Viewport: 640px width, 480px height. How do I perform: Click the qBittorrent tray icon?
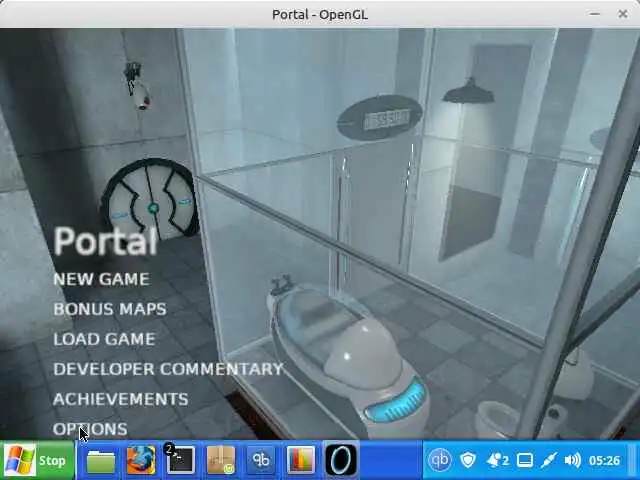(x=440, y=460)
